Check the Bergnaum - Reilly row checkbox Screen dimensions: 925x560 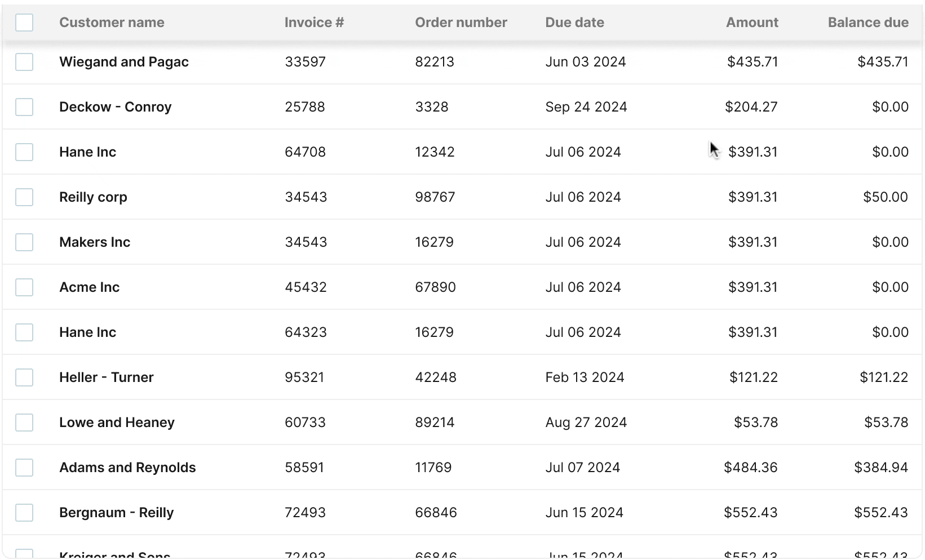(x=24, y=513)
